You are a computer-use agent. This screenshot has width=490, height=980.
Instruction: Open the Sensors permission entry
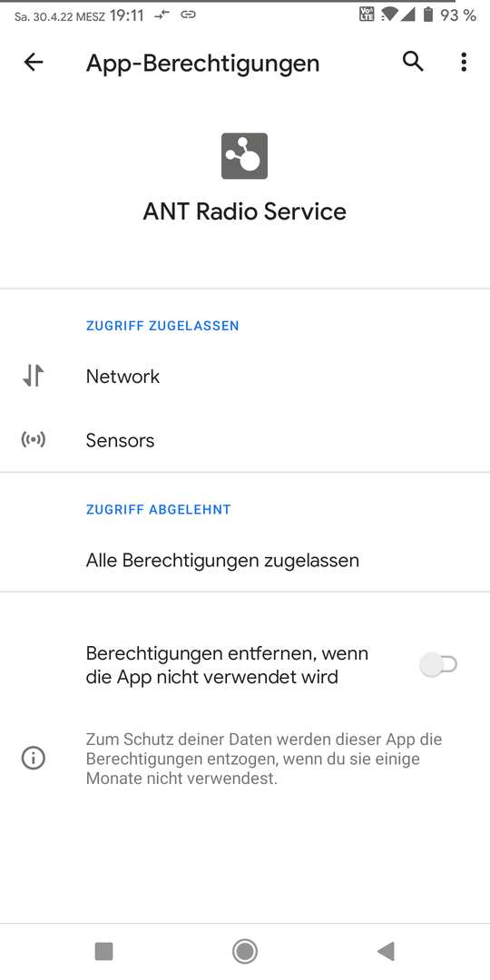245,440
